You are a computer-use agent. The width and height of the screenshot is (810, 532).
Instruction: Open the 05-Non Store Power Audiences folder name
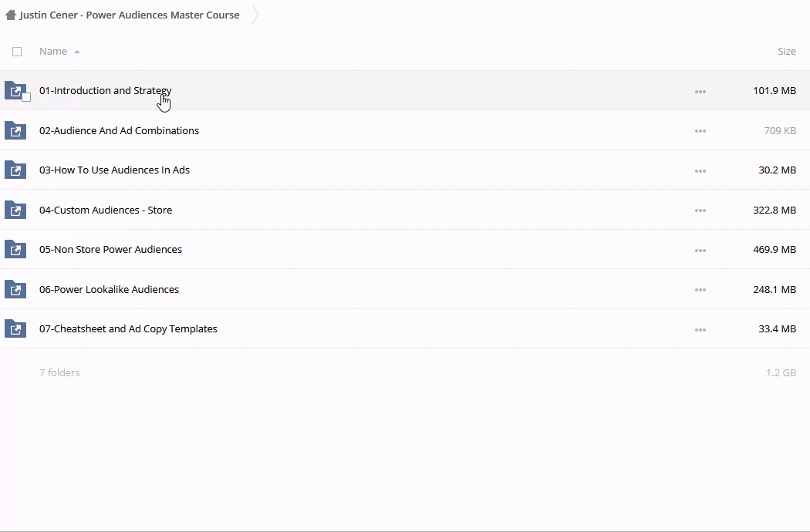(x=110, y=250)
